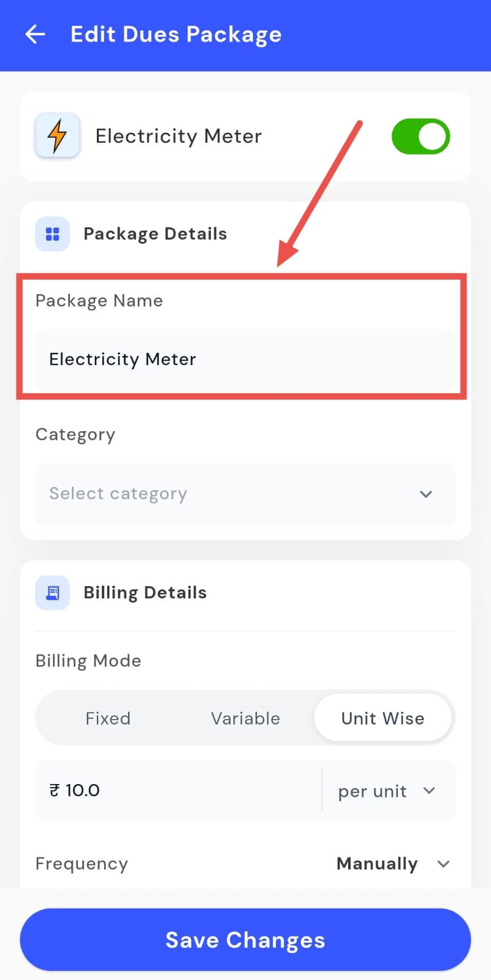Open the Frequency Manually dropdown
This screenshot has width=491, height=980.
(x=392, y=864)
